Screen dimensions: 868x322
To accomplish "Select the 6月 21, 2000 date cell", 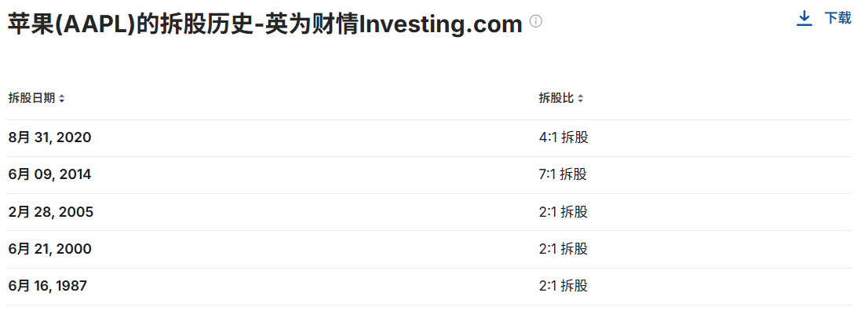I will pos(49,249).
